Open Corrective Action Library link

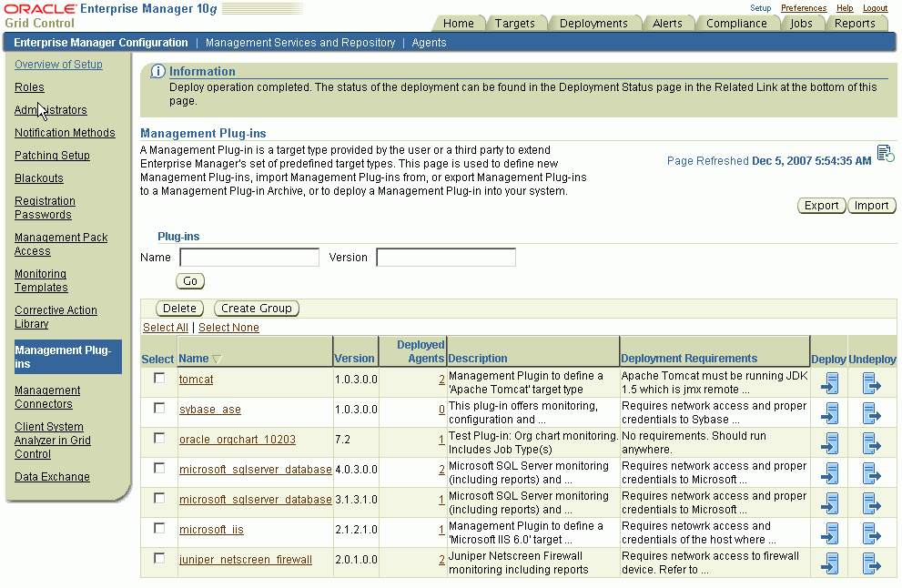[56, 317]
